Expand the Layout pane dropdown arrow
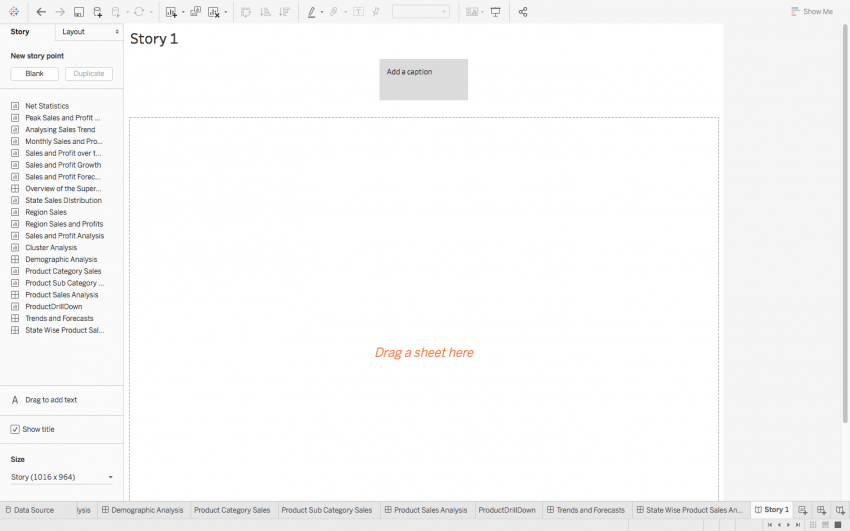Image resolution: width=850 pixels, height=531 pixels. (117, 32)
